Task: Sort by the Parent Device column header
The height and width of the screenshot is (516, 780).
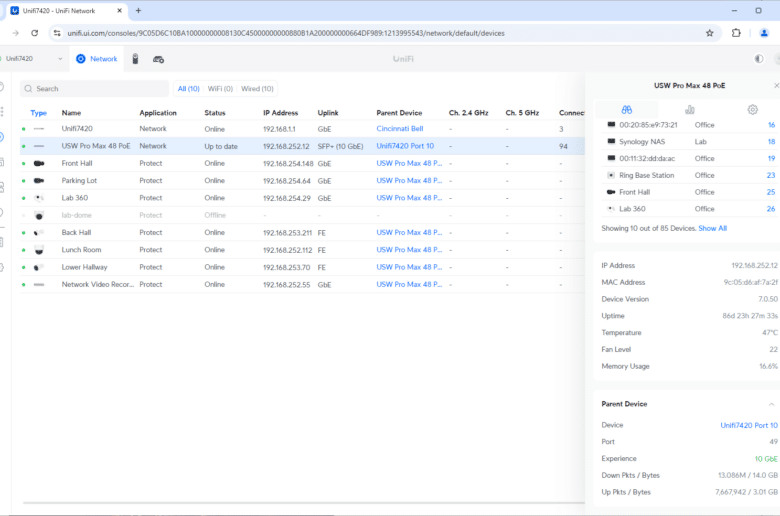Action: coord(399,113)
